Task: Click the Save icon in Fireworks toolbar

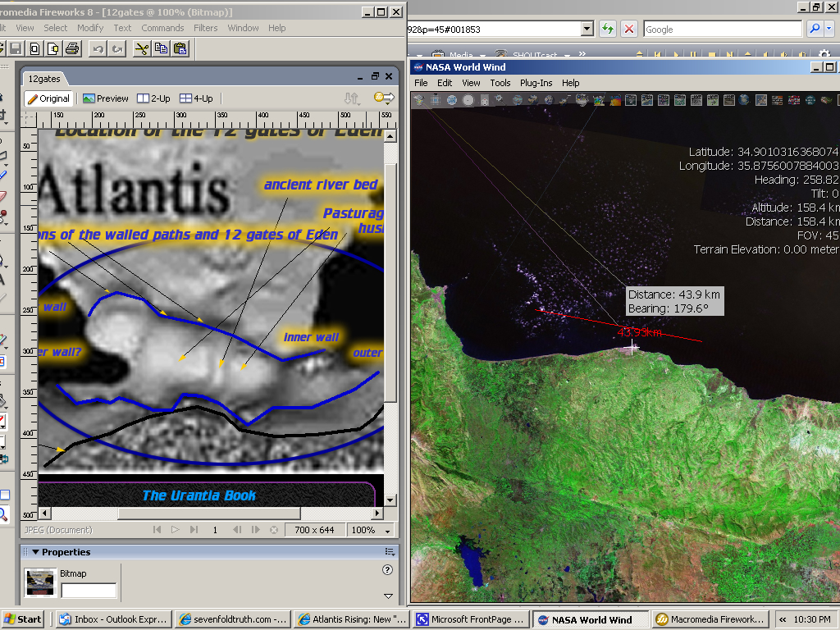Action: [x=16, y=48]
